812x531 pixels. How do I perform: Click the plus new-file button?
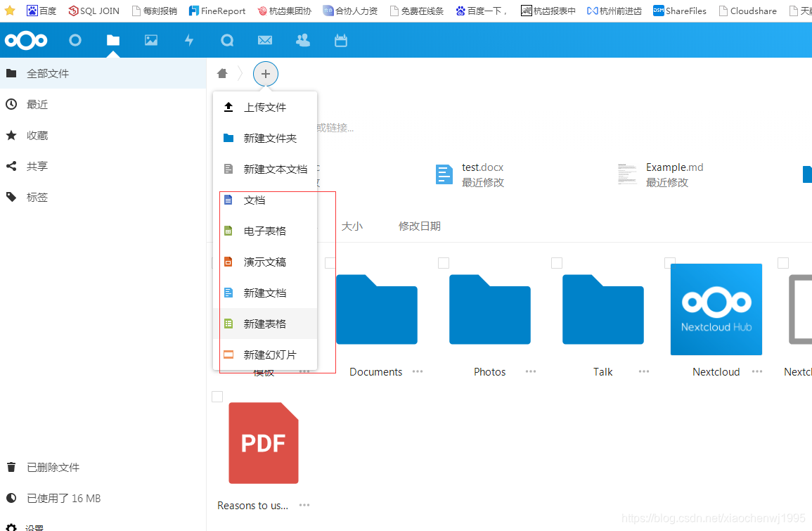pyautogui.click(x=266, y=74)
